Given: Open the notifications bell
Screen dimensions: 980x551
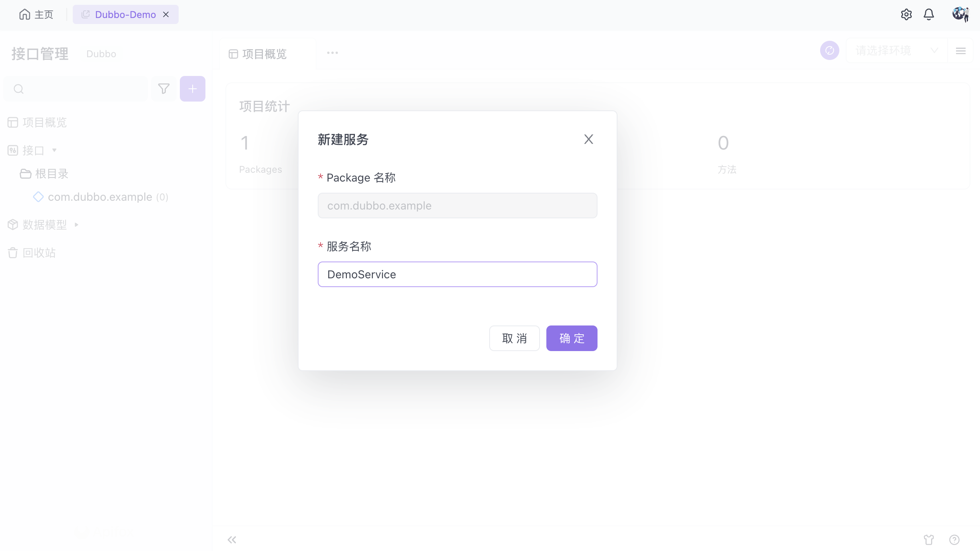Looking at the screenshot, I should coord(929,15).
